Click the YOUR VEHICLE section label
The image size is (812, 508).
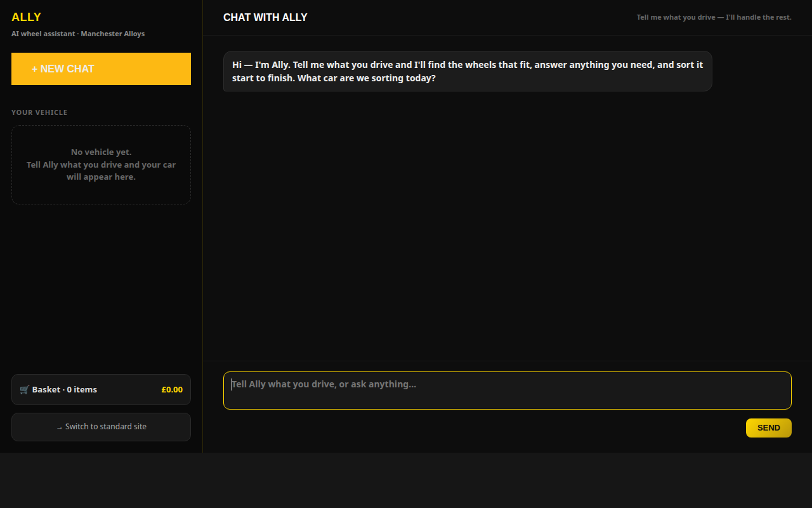[x=39, y=112]
